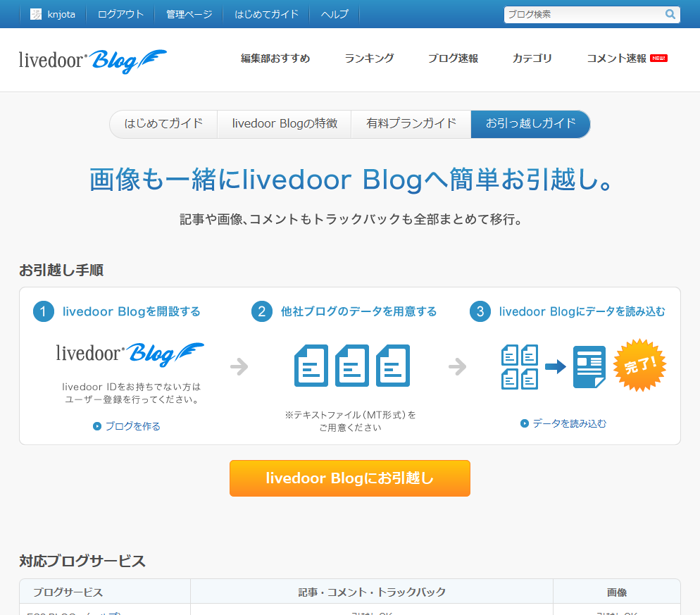Click the knjota user avatar icon

36,14
